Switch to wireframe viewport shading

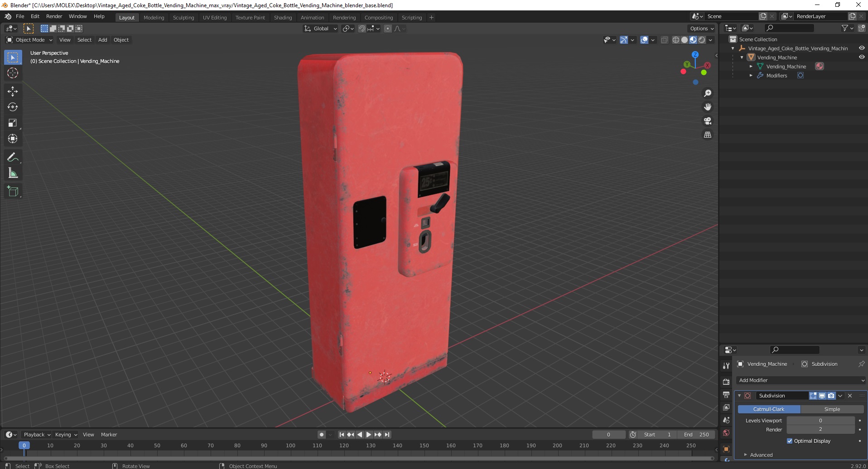[676, 40]
